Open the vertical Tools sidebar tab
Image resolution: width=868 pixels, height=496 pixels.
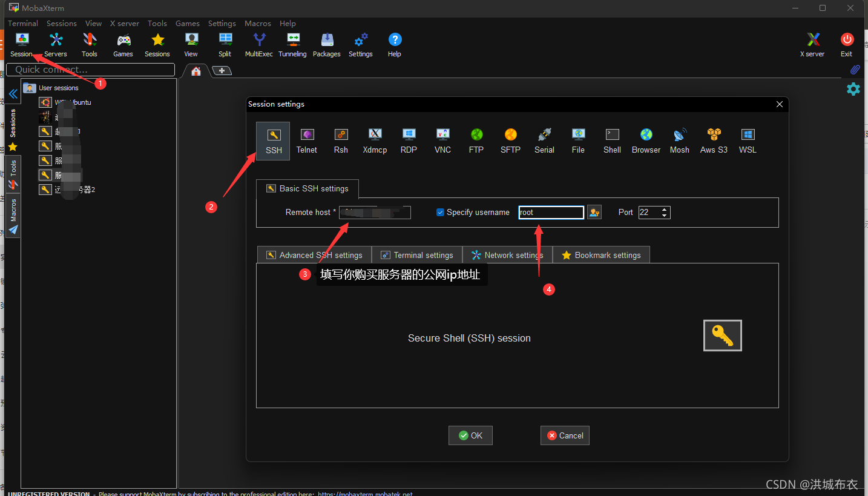pyautogui.click(x=13, y=174)
